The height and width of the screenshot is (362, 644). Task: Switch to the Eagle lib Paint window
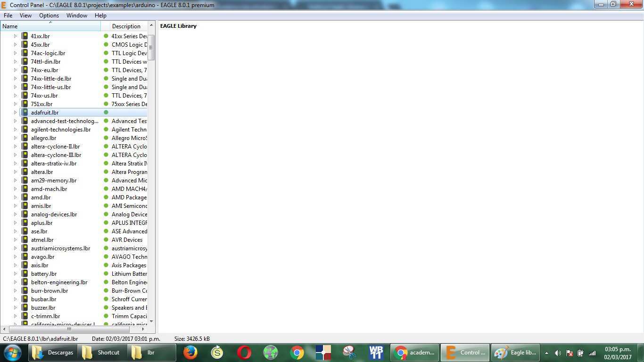(515, 353)
